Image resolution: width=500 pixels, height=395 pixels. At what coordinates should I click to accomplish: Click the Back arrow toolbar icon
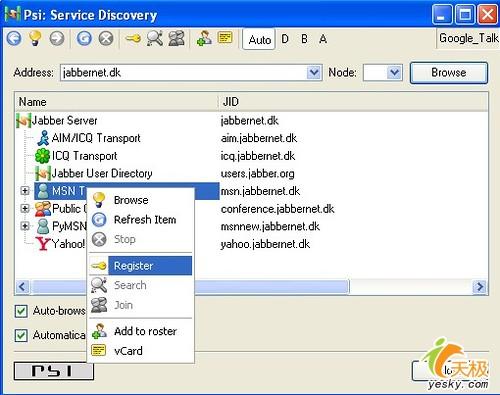click(14, 38)
